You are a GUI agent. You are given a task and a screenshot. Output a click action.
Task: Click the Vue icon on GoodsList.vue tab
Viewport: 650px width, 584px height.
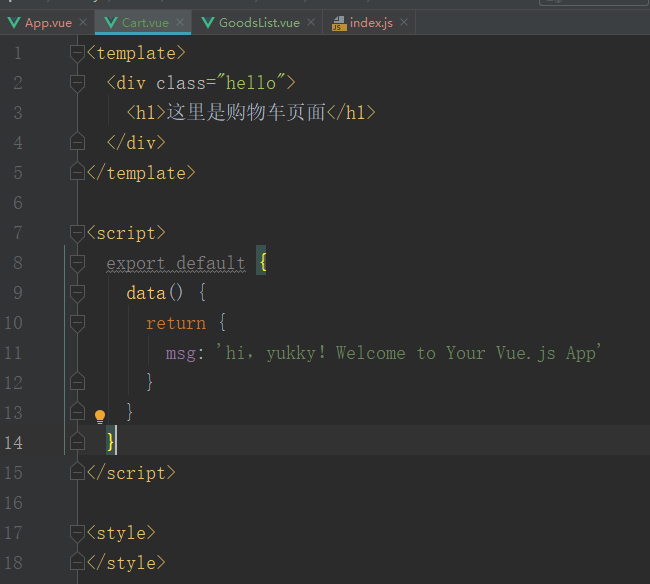point(208,23)
